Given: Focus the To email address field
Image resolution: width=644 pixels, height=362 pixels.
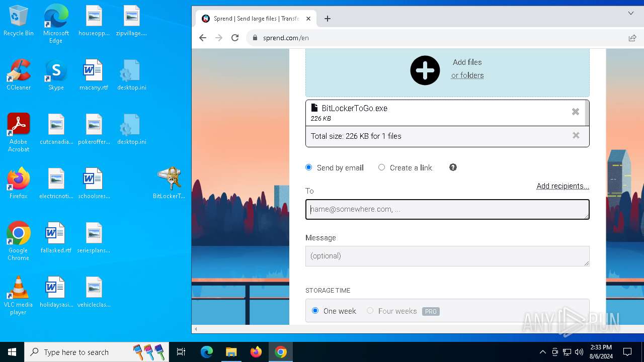Looking at the screenshot, I should tap(447, 209).
